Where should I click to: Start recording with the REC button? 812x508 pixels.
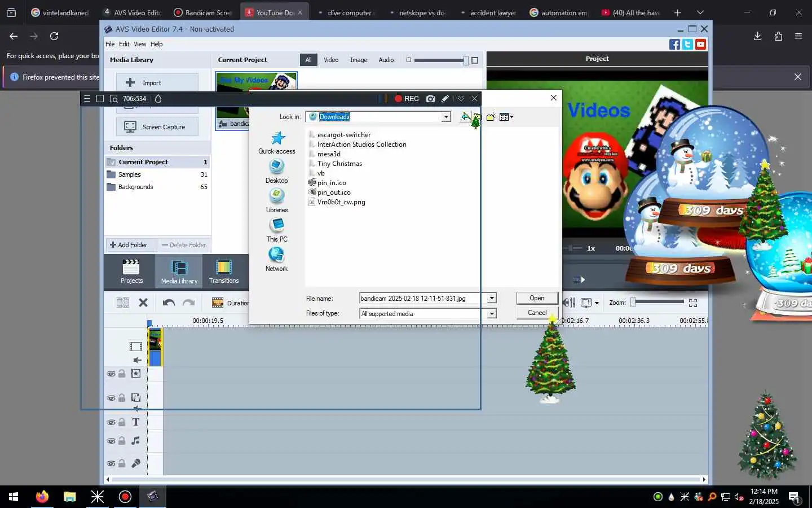[x=407, y=99]
